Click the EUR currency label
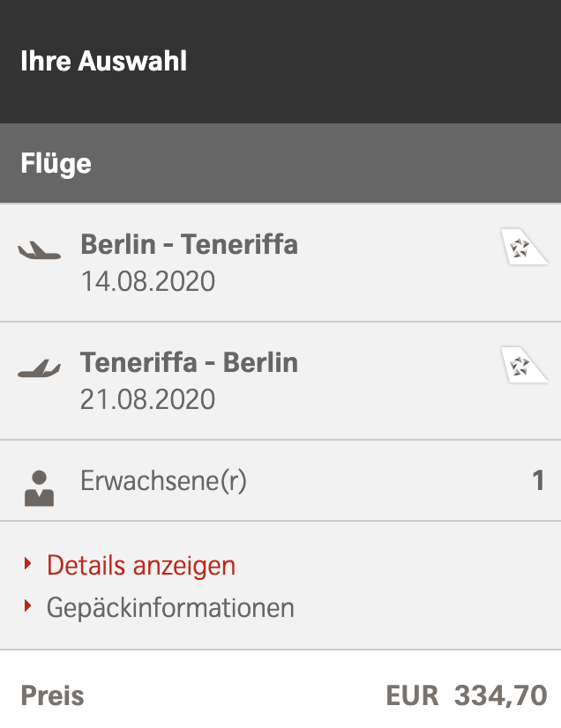This screenshot has width=561, height=728. pos(412,695)
